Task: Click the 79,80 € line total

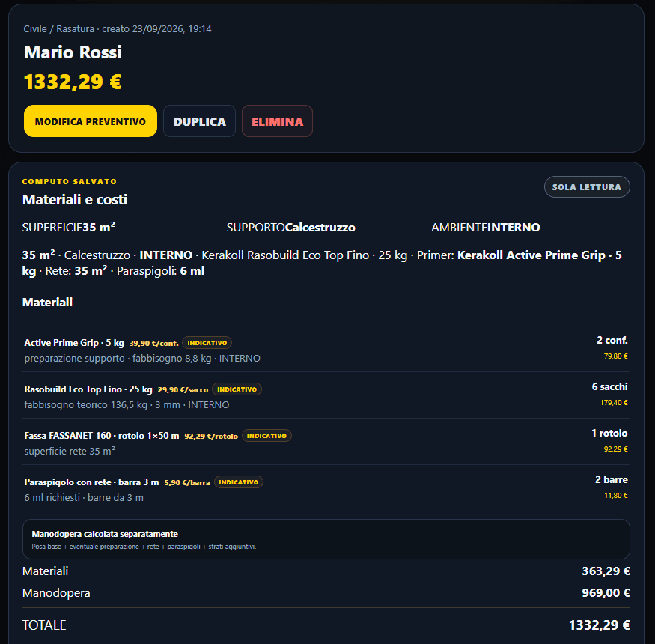Action: tap(616, 356)
